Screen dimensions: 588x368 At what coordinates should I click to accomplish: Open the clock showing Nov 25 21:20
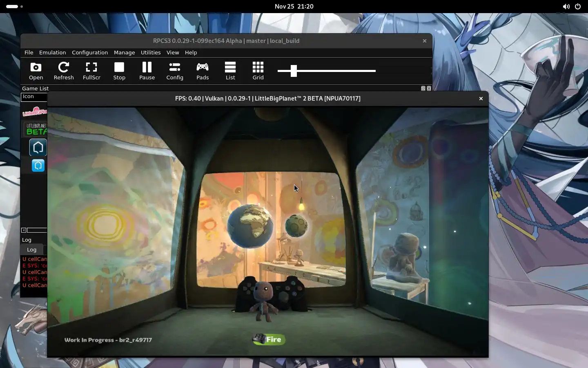[294, 7]
